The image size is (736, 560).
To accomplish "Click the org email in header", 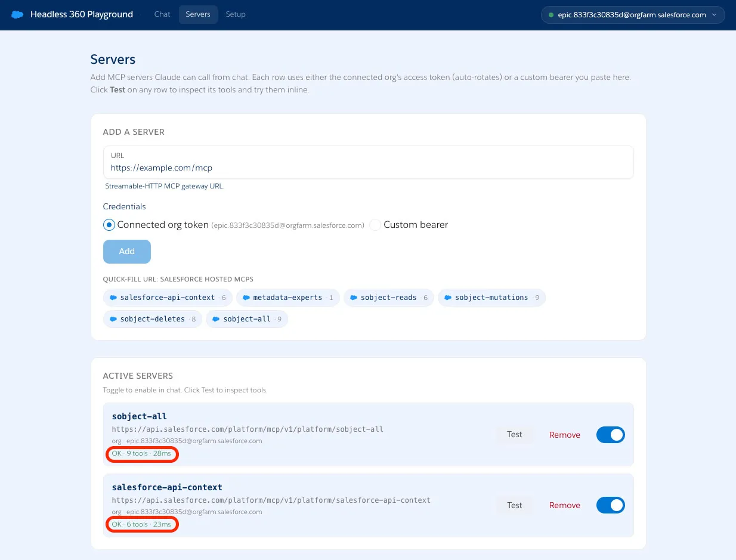I will click(x=632, y=15).
